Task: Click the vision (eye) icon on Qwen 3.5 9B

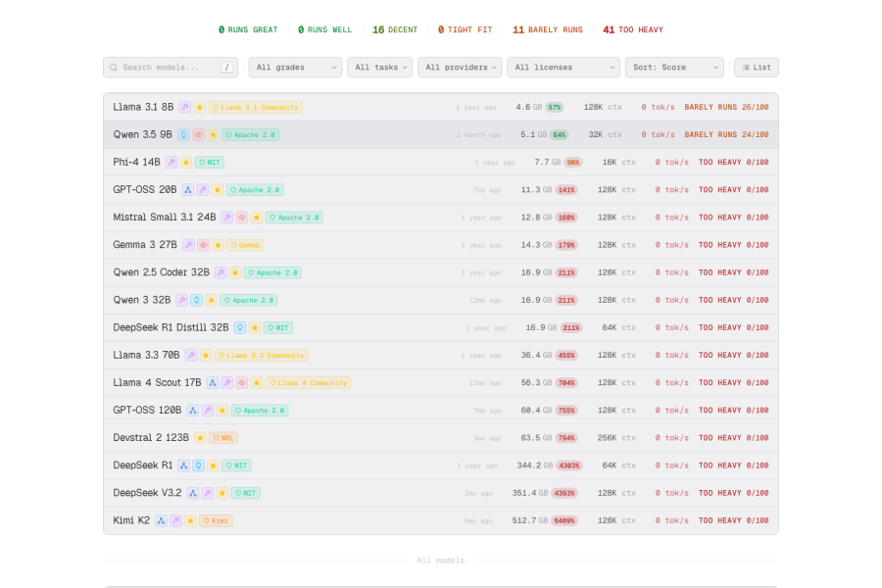Action: 198,134
